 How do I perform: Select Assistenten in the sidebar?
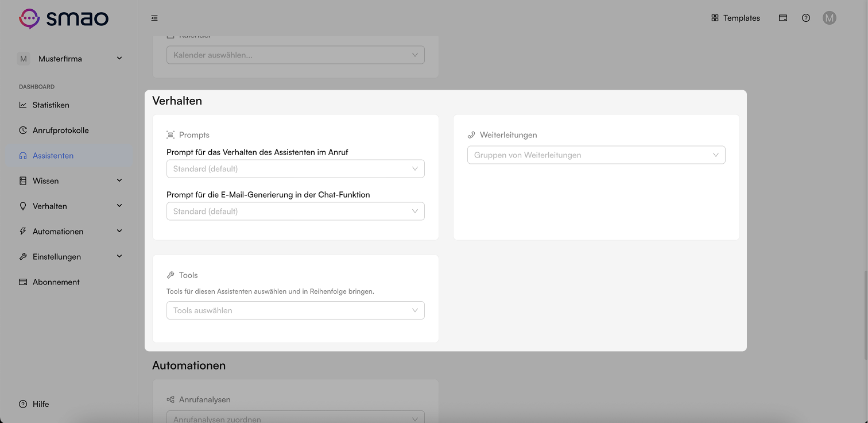coord(69,156)
